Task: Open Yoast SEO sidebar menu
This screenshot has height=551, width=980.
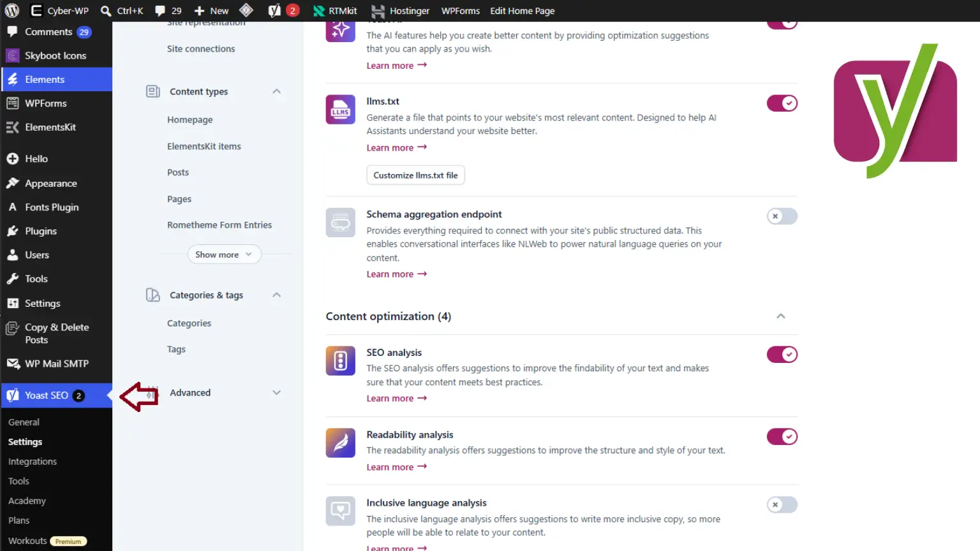Action: point(56,395)
